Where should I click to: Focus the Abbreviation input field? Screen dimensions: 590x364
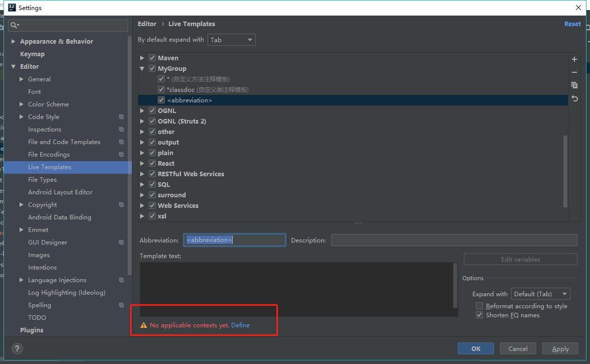click(234, 240)
